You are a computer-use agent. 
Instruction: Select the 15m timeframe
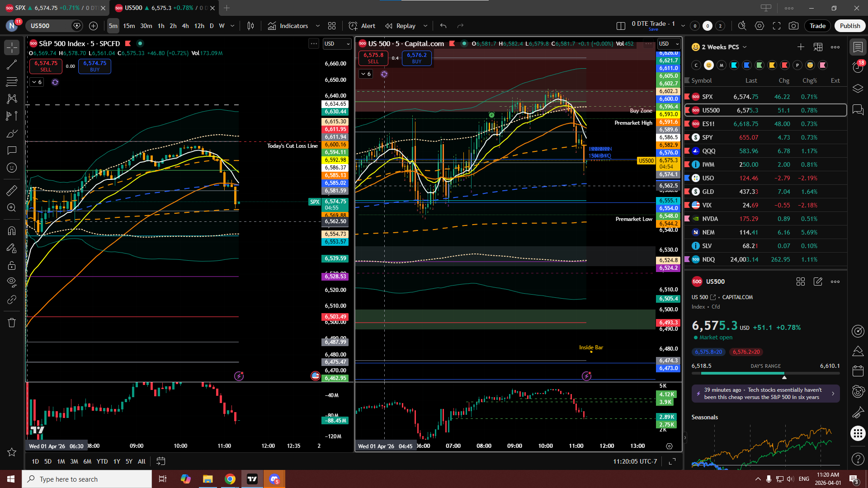(129, 26)
